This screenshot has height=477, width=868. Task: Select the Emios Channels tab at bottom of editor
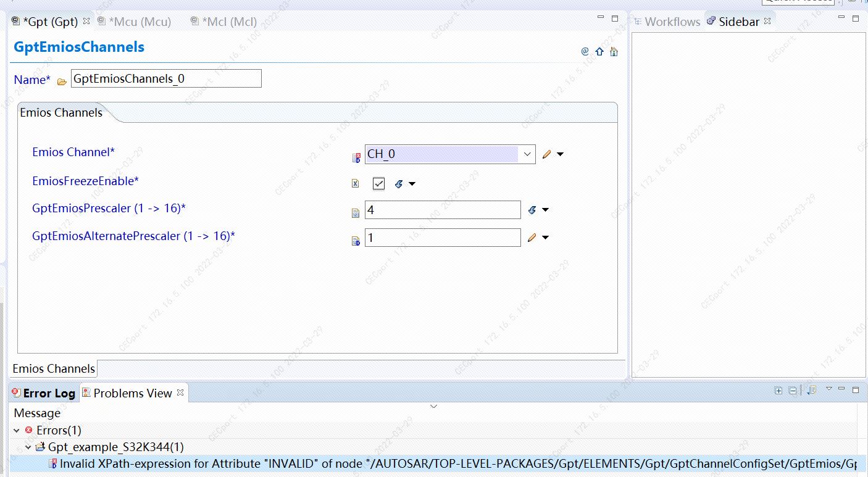54,368
